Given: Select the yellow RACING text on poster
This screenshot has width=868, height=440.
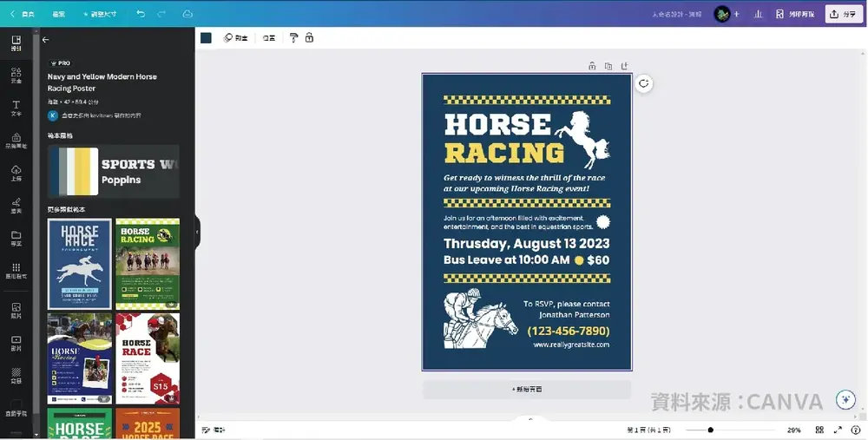Looking at the screenshot, I should 504,153.
